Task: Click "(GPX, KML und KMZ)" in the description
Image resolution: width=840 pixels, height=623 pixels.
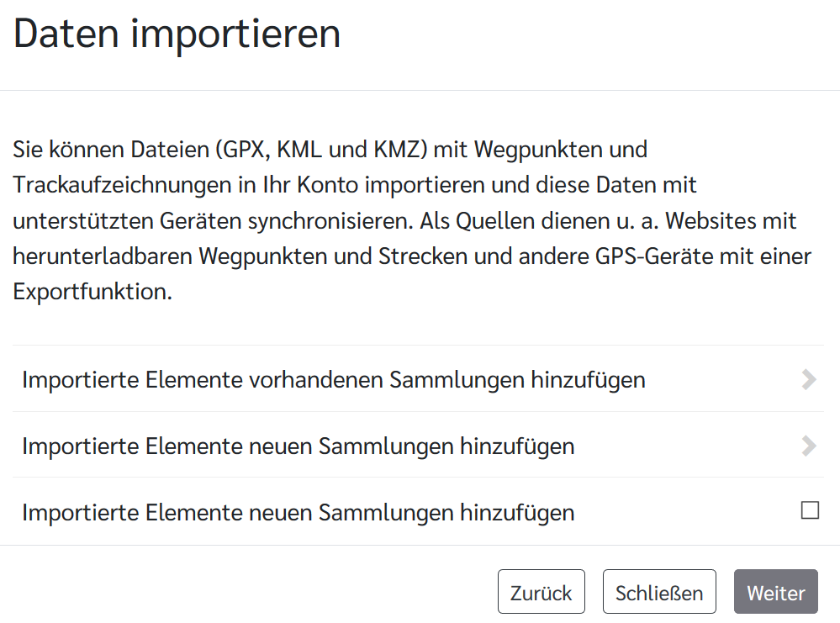Action: click(323, 150)
